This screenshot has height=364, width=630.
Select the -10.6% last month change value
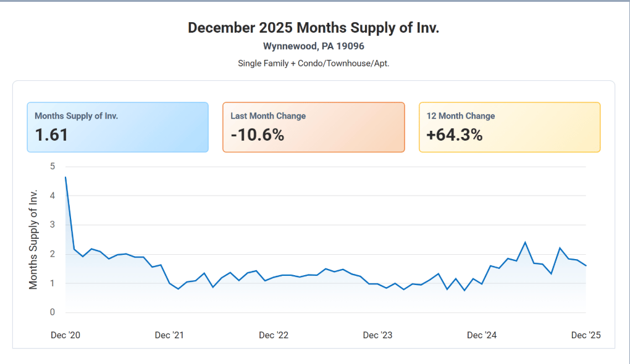(x=258, y=135)
